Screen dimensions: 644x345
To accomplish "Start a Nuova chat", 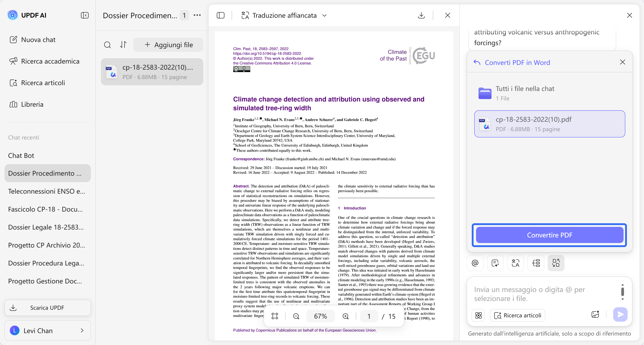I will click(x=33, y=40).
